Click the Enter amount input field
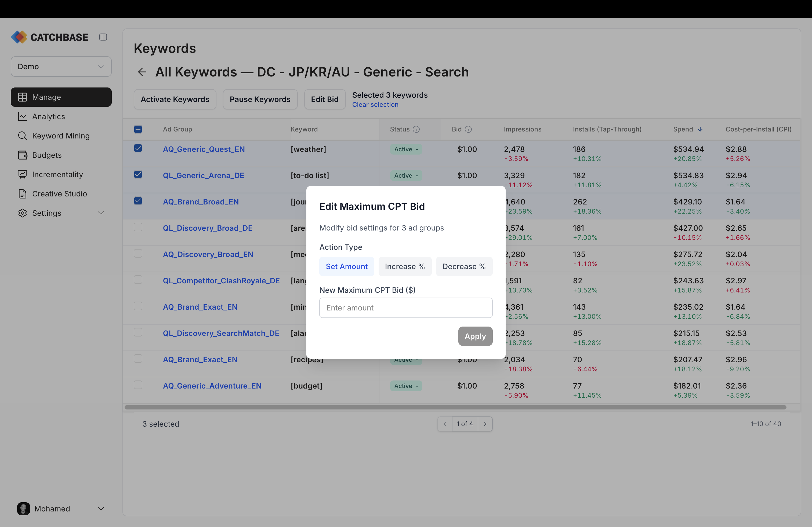 click(x=406, y=308)
